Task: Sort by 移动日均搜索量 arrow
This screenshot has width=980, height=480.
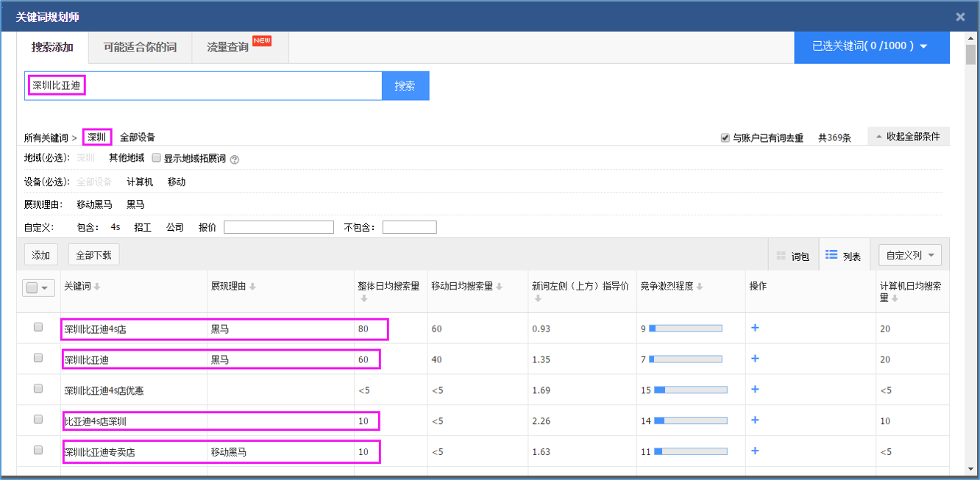Action: coord(499,287)
